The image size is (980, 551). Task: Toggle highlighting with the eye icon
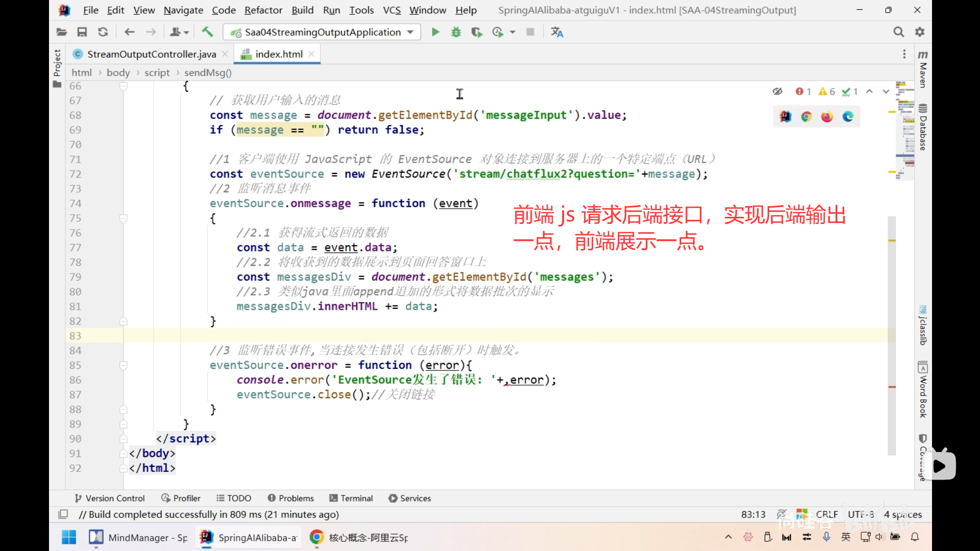tap(777, 91)
